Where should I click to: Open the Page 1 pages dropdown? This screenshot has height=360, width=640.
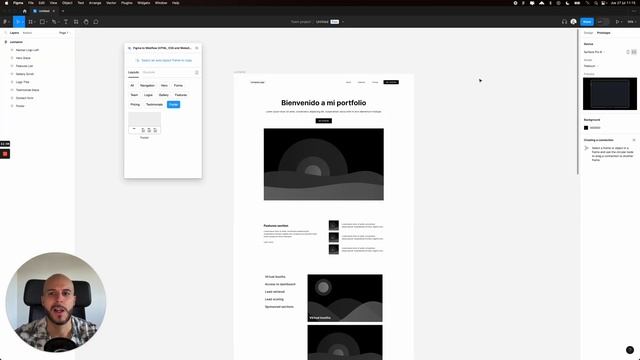coord(64,33)
